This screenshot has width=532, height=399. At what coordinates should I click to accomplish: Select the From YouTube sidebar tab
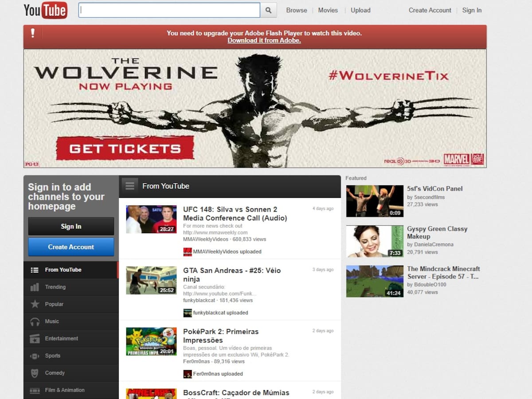[71, 270]
